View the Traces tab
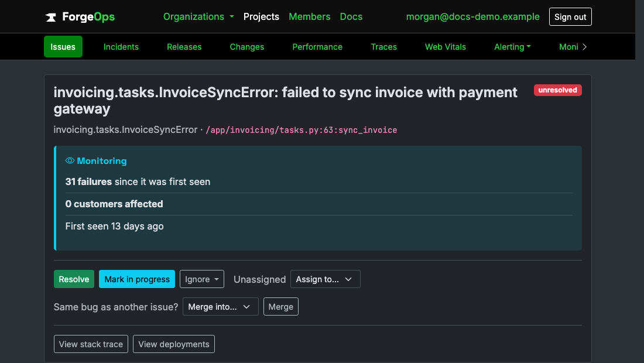 pyautogui.click(x=383, y=47)
